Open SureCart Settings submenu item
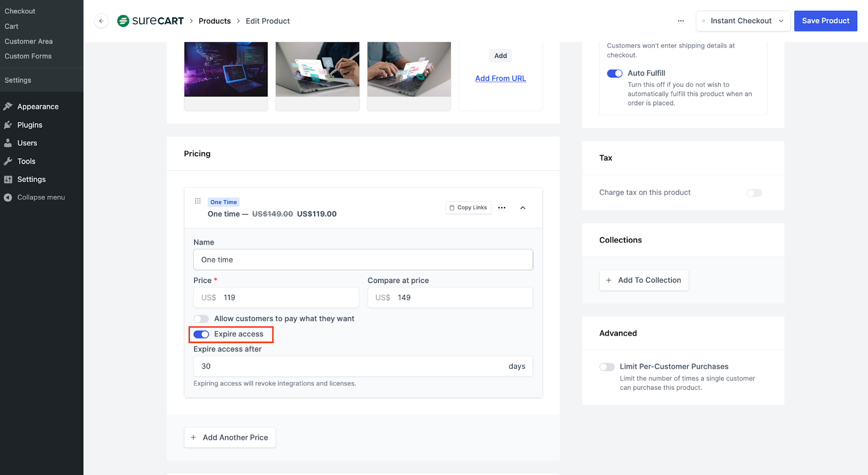Image resolution: width=868 pixels, height=475 pixels. pos(18,80)
